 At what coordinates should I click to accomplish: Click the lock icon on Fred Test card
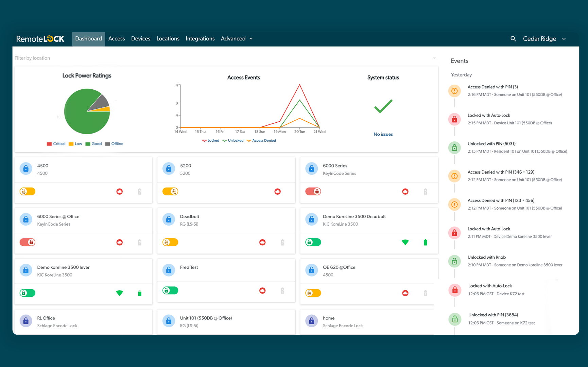click(x=169, y=270)
